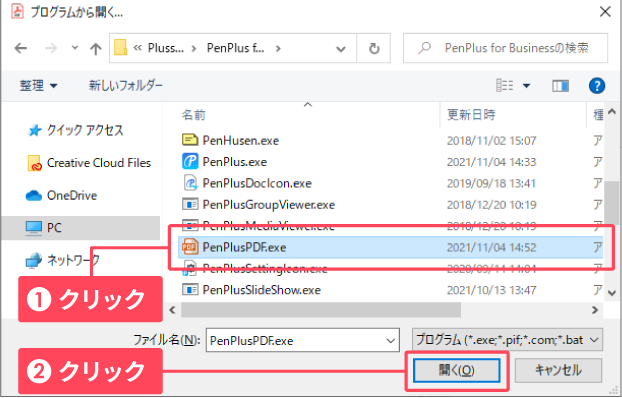
Task: Go up one folder level
Action: [96, 49]
